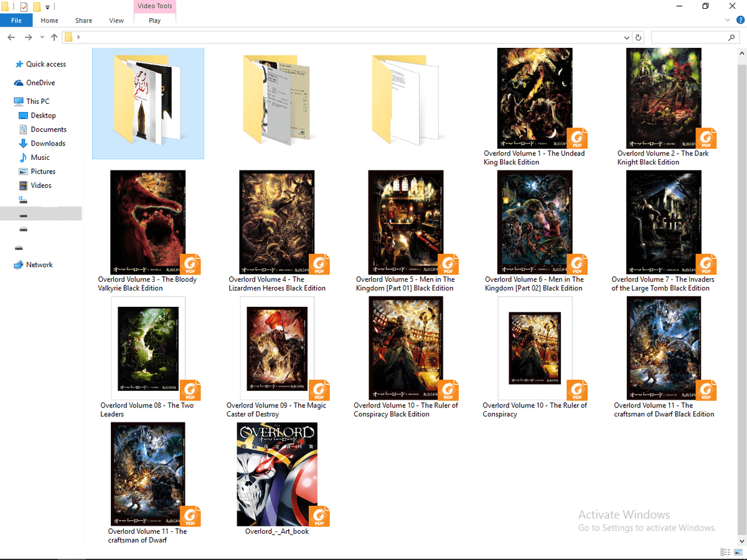This screenshot has width=747, height=560.
Task: Click the New folder icon in quick access toolbar
Action: point(37,7)
